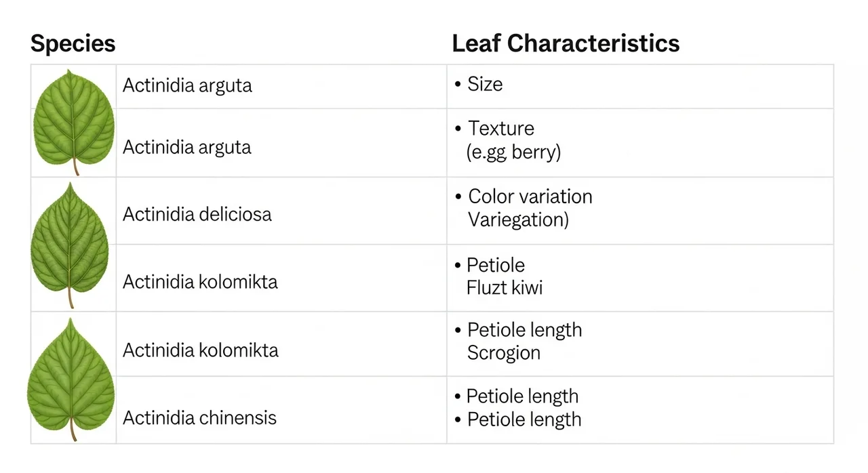
Task: Click the Color variation bullet item
Action: (530, 197)
